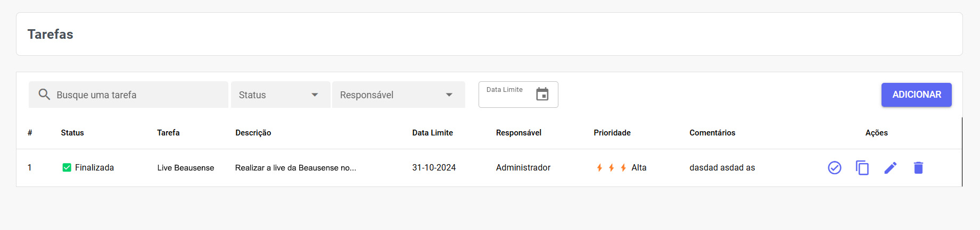980x230 pixels.
Task: Click the Responsável column header
Action: click(x=518, y=133)
